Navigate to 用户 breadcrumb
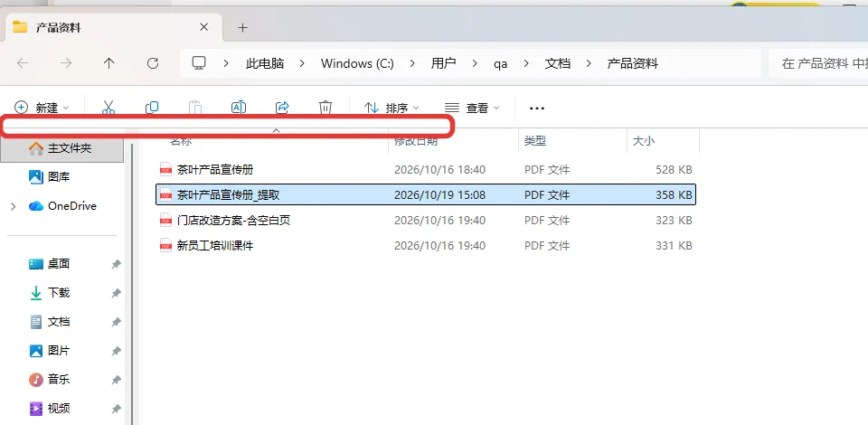Image resolution: width=868 pixels, height=425 pixels. coord(443,63)
